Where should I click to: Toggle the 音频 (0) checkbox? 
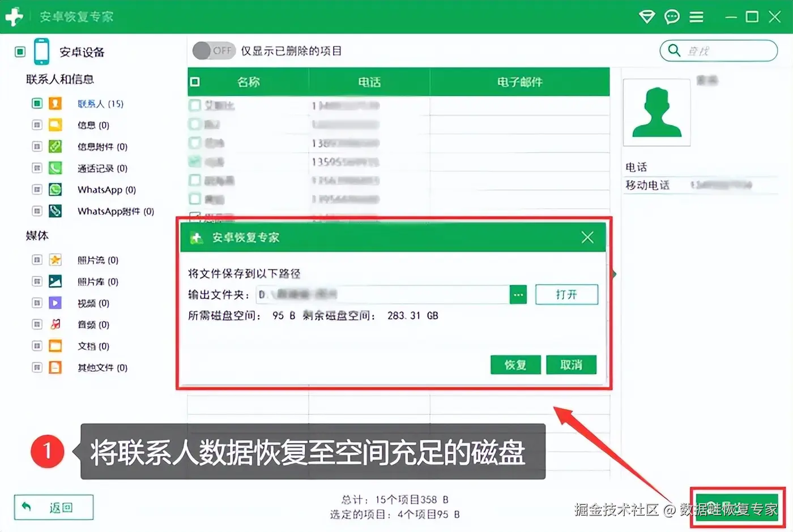pos(37,324)
